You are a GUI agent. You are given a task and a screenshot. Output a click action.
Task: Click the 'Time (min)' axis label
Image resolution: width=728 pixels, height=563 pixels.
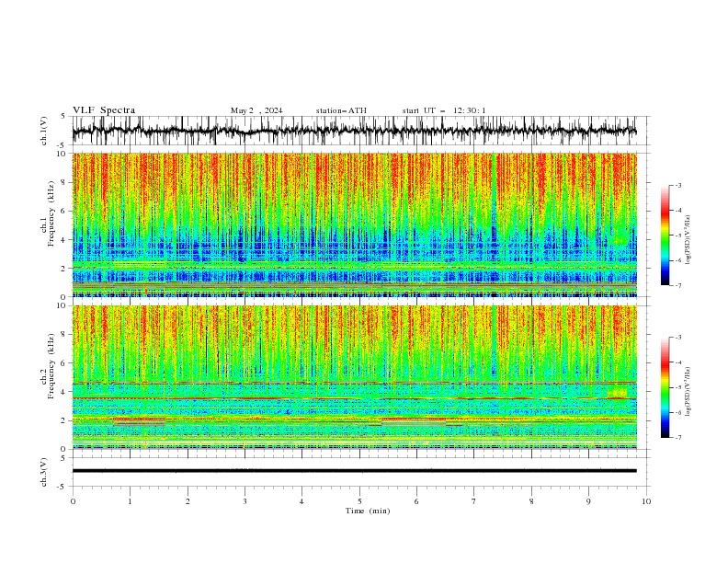point(368,511)
